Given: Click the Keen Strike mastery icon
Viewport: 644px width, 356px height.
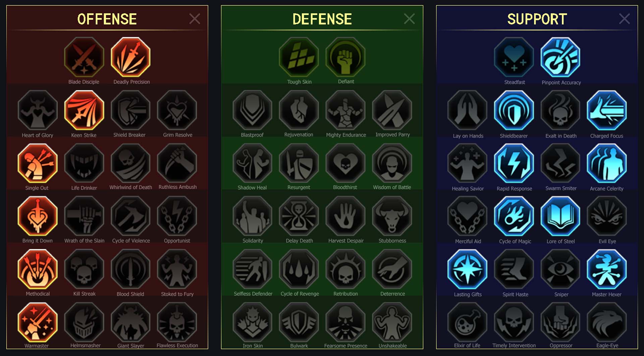Looking at the screenshot, I should click(x=84, y=110).
